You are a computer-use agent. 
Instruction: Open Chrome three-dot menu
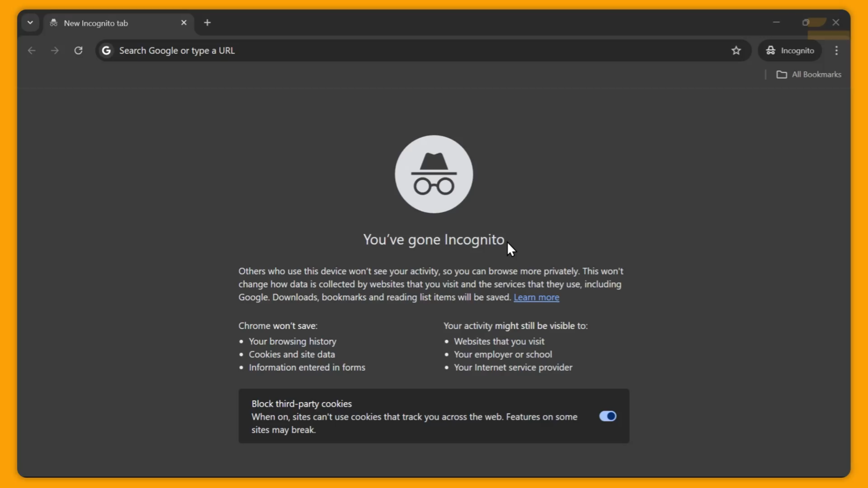click(x=836, y=51)
